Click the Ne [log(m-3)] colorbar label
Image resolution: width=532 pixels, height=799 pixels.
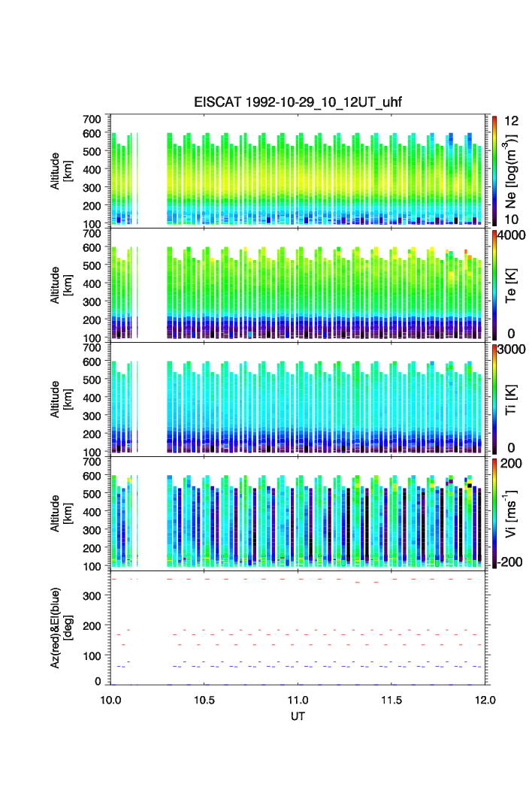(x=511, y=171)
